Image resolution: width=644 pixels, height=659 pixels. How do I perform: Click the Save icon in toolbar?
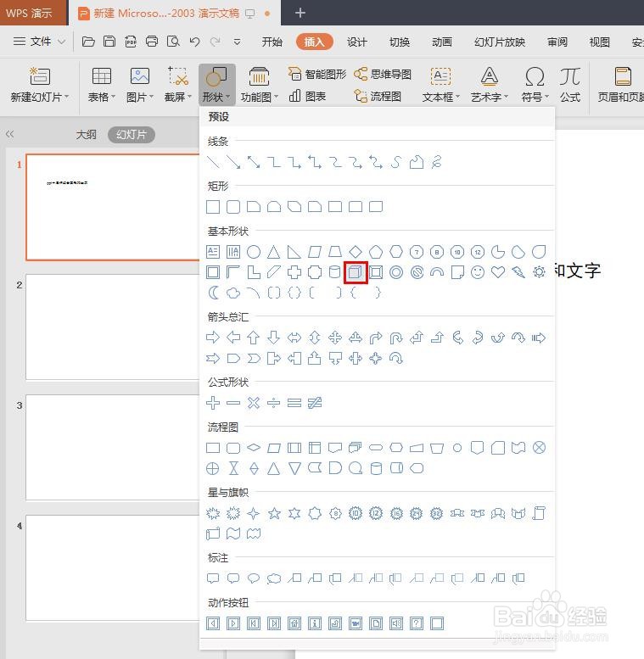point(109,42)
